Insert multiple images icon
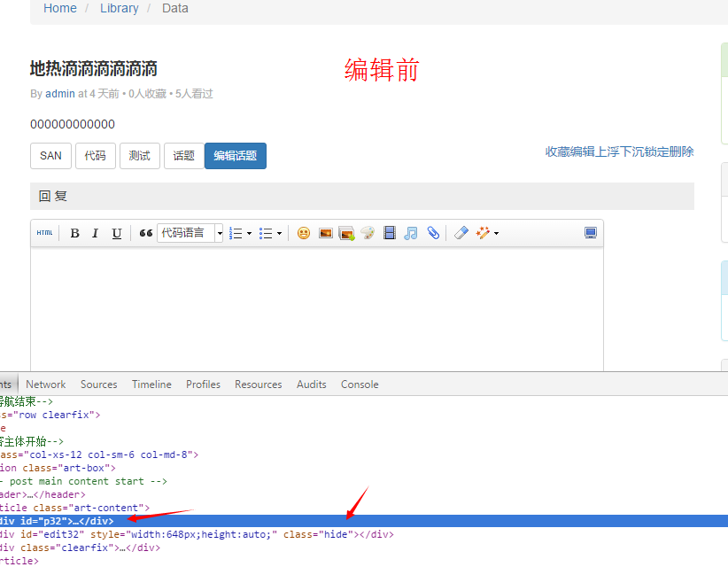This screenshot has height=567, width=728. tap(346, 233)
